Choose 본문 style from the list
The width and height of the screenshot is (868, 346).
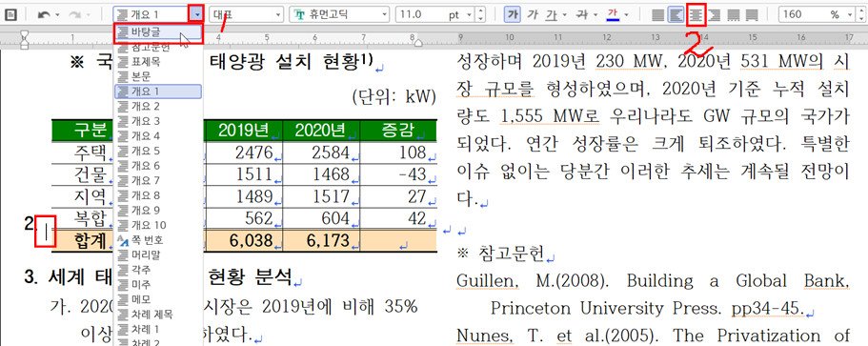158,76
